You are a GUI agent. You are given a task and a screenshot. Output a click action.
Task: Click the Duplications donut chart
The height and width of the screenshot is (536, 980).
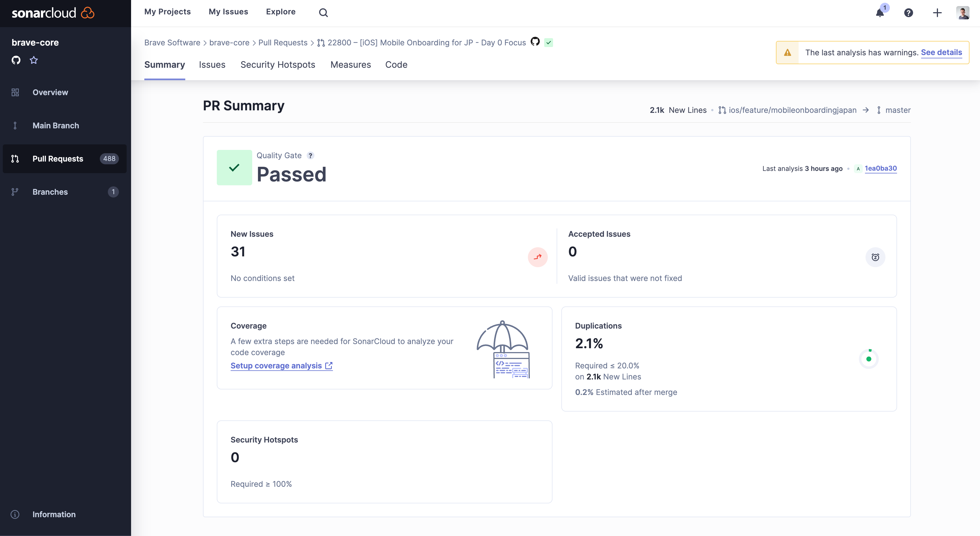(869, 359)
